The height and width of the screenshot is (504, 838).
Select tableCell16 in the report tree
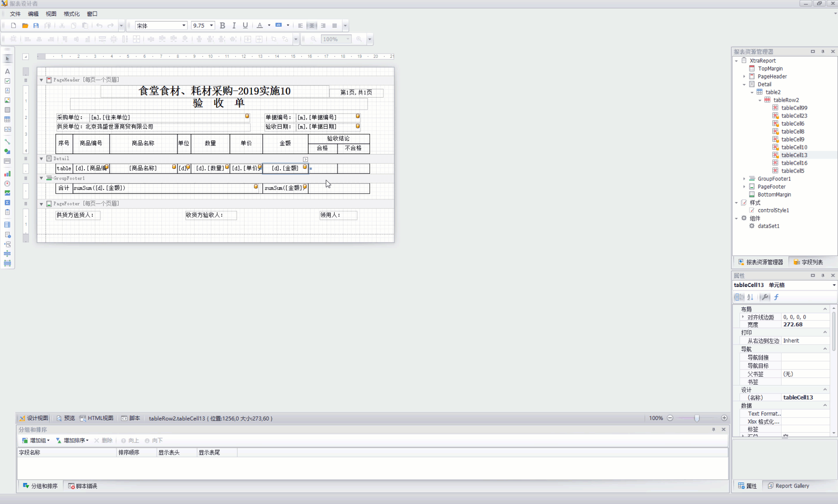[x=794, y=163]
